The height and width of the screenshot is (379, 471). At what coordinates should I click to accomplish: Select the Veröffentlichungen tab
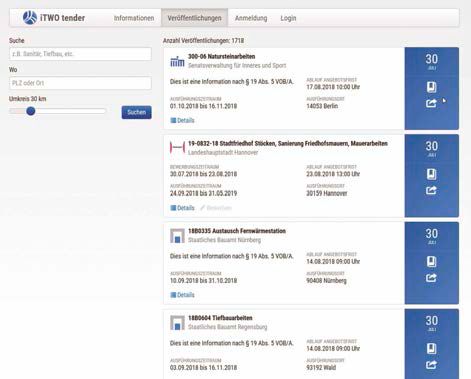tap(194, 18)
